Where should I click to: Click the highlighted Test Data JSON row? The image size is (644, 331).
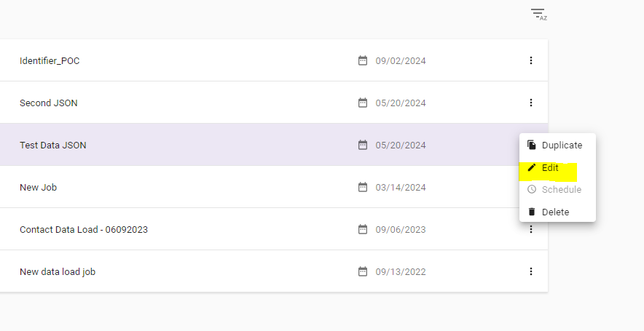click(53, 145)
